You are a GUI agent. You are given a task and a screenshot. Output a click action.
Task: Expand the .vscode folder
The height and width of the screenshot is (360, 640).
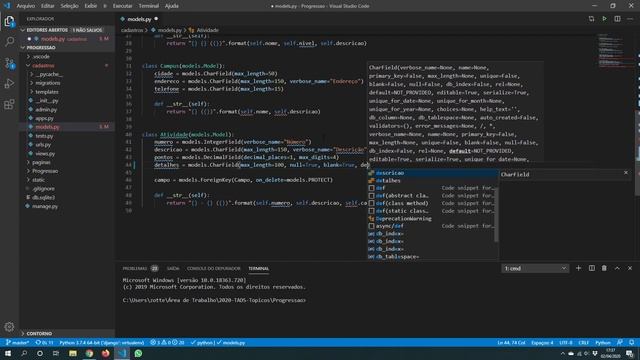point(41,56)
